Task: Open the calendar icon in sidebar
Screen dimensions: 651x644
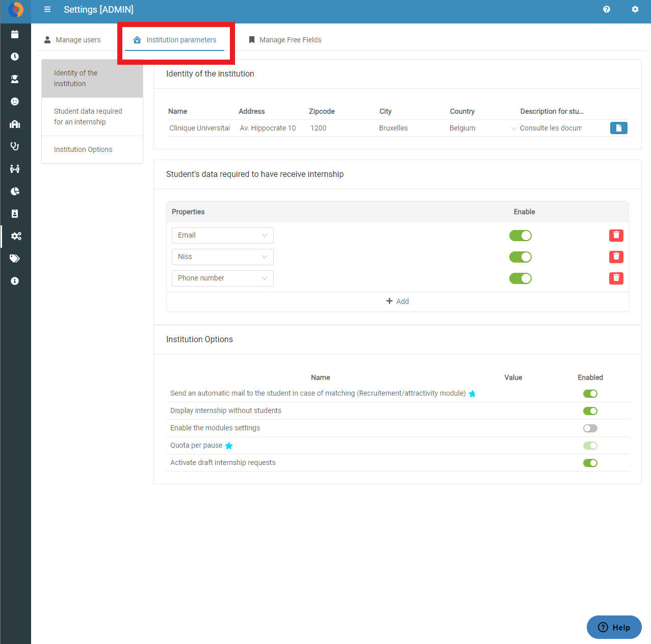Action: [15, 34]
